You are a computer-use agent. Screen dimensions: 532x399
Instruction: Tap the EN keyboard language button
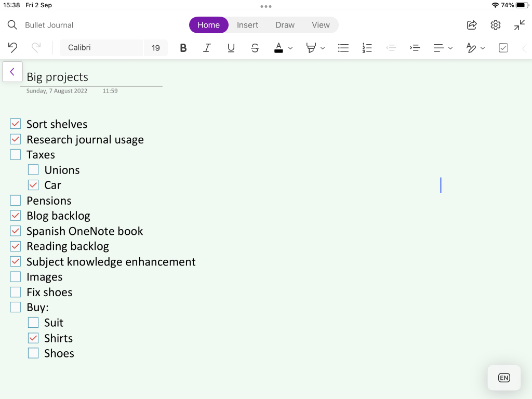[503, 378]
